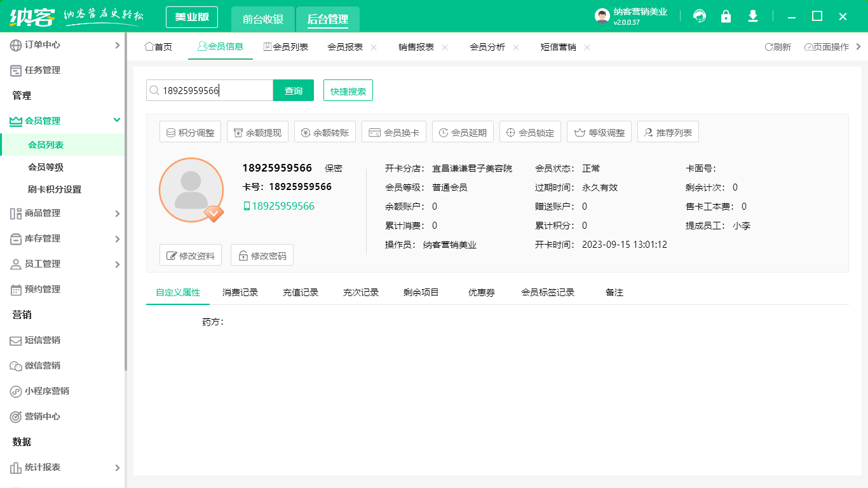Close the 短信营销 page tab
The width and height of the screenshot is (868, 488).
(587, 48)
